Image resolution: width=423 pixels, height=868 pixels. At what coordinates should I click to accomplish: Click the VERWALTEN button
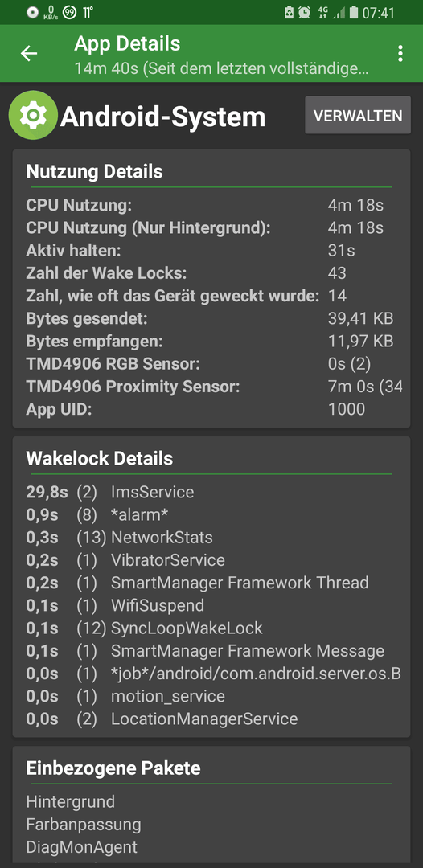(x=358, y=115)
